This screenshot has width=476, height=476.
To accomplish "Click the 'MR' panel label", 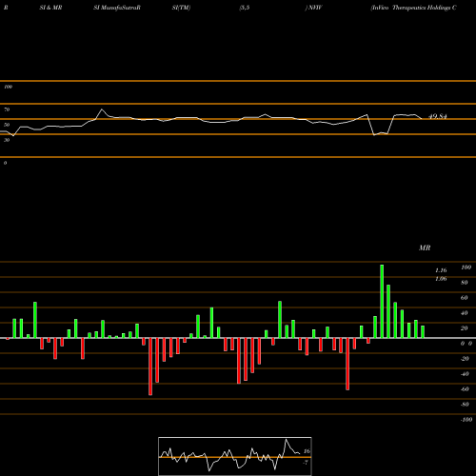I will coord(425,248).
